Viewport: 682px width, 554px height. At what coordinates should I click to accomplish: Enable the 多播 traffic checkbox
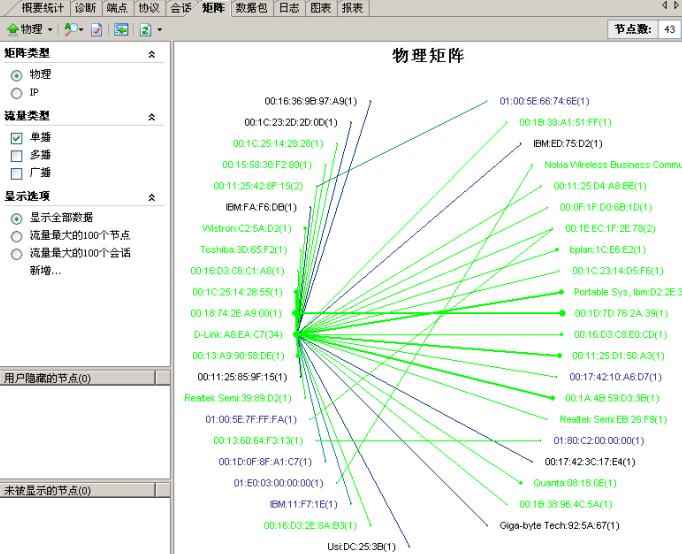15,155
